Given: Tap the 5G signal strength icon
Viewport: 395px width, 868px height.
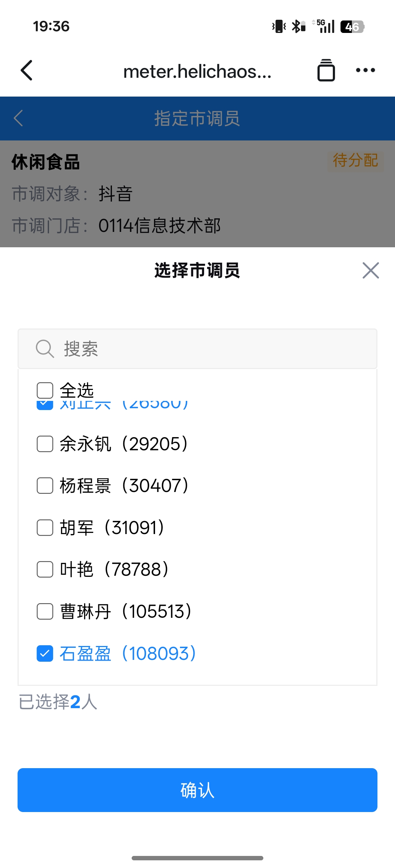Looking at the screenshot, I should point(324,27).
